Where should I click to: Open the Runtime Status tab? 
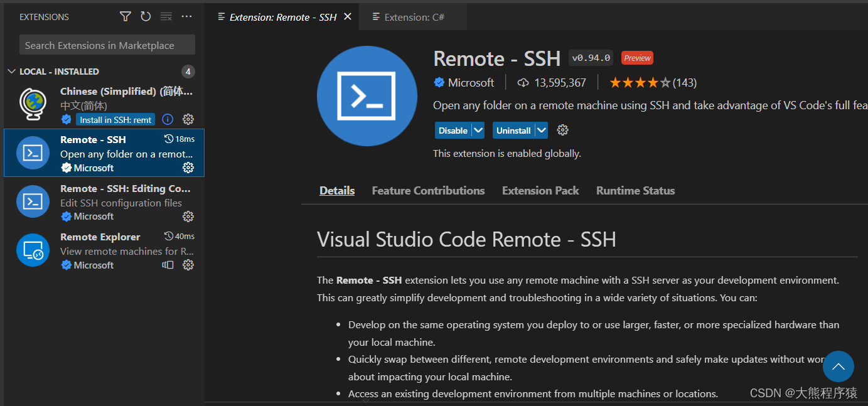click(635, 191)
